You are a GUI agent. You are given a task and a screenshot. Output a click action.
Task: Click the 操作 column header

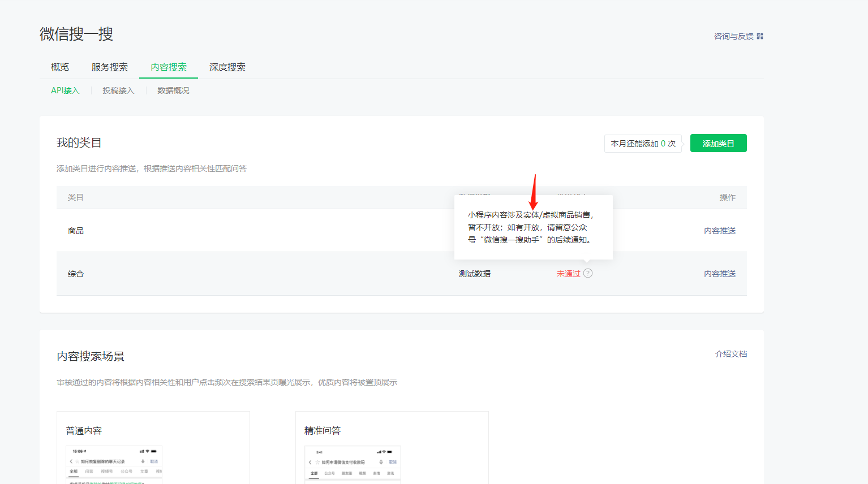728,197
